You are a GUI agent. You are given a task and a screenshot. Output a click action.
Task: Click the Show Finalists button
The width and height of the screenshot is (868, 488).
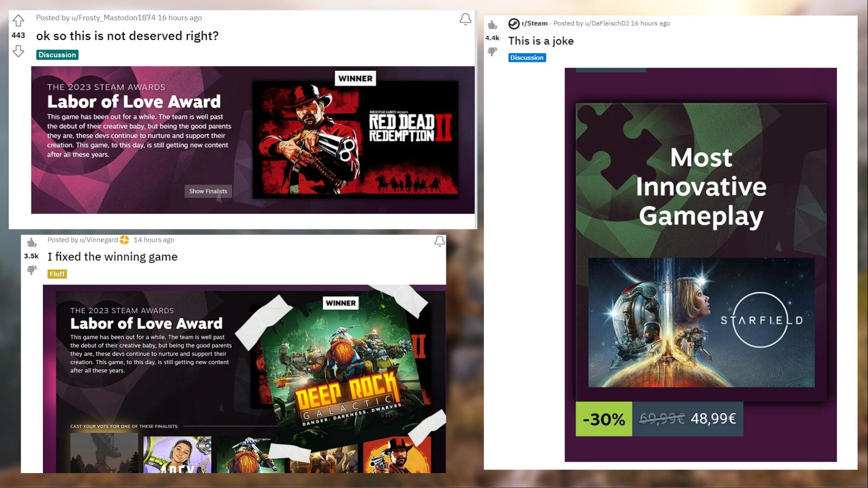click(208, 191)
